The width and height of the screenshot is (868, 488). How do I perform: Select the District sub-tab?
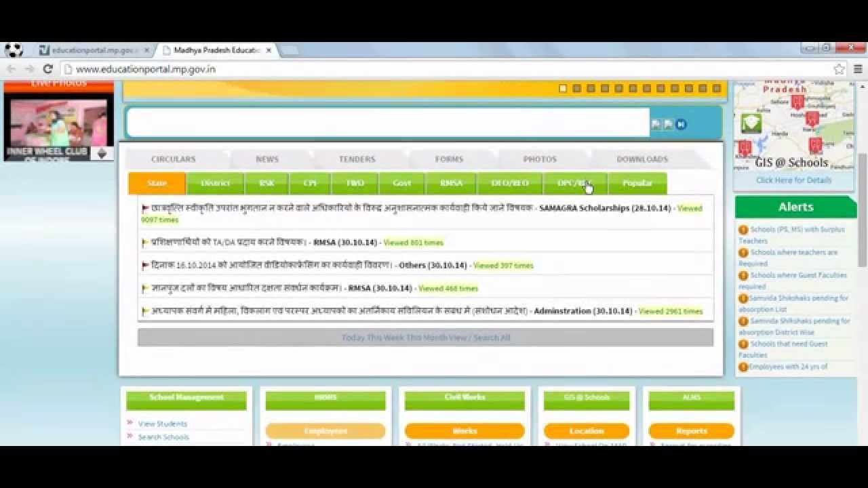click(216, 183)
